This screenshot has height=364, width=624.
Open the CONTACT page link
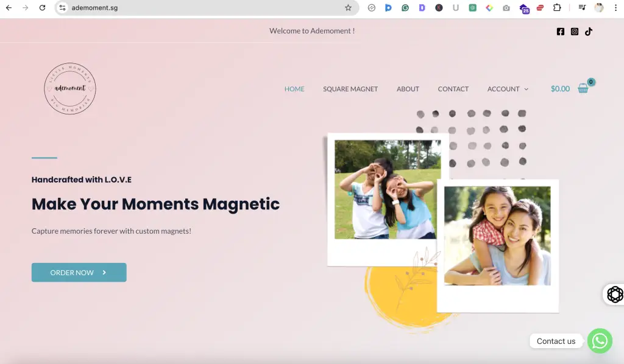click(x=453, y=89)
